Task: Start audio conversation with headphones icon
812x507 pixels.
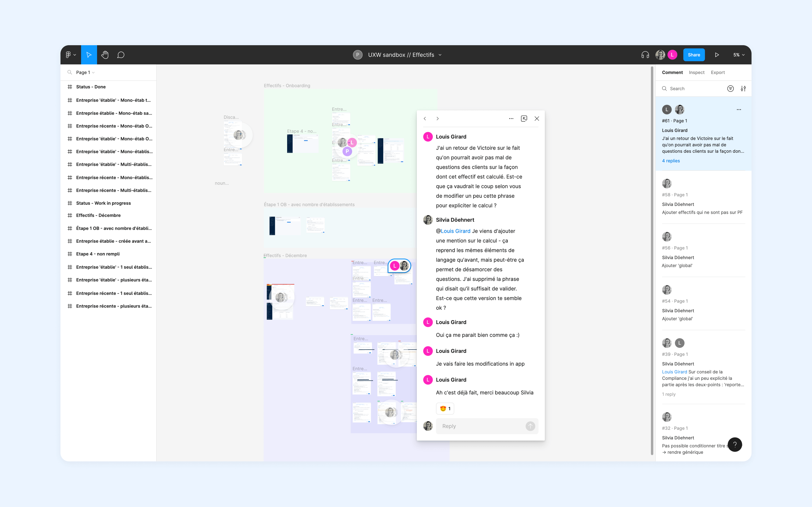Action: [x=645, y=55]
